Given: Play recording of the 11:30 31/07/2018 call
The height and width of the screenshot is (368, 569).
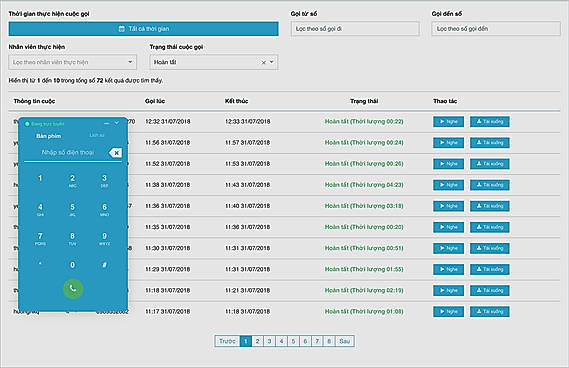Looking at the screenshot, I should pos(448,248).
